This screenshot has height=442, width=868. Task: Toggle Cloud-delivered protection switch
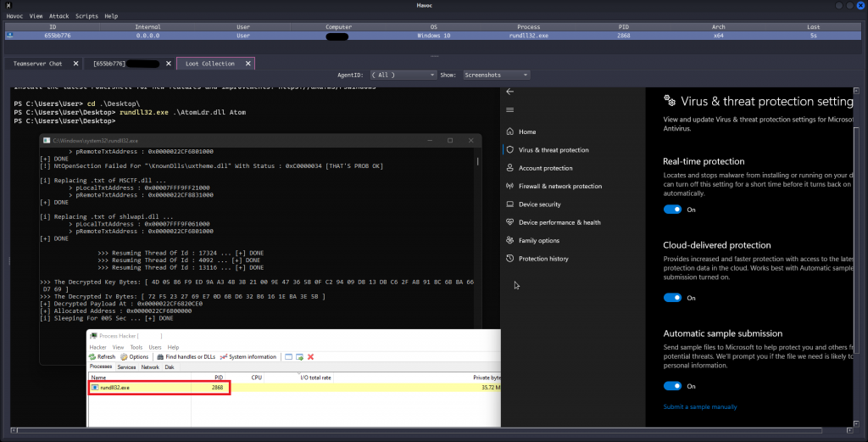672,298
